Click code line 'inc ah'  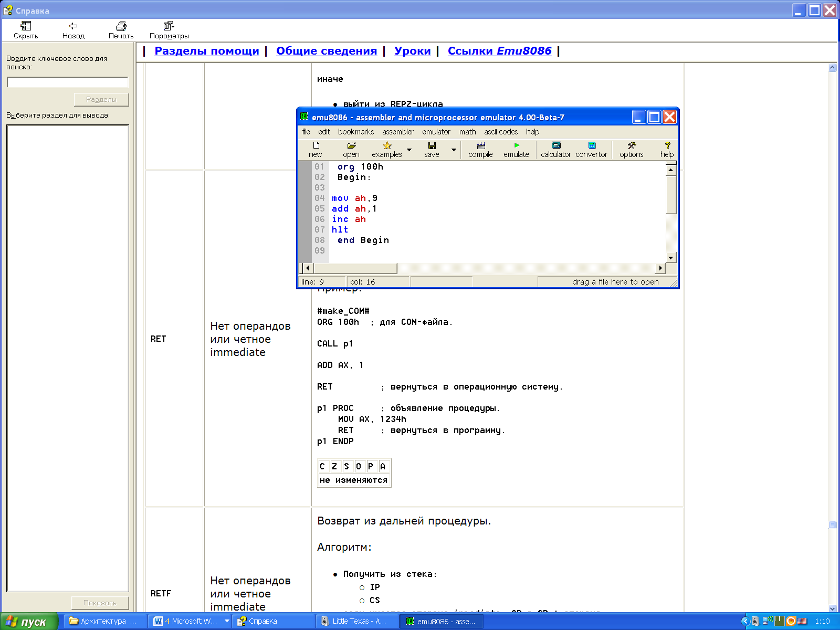(x=349, y=219)
